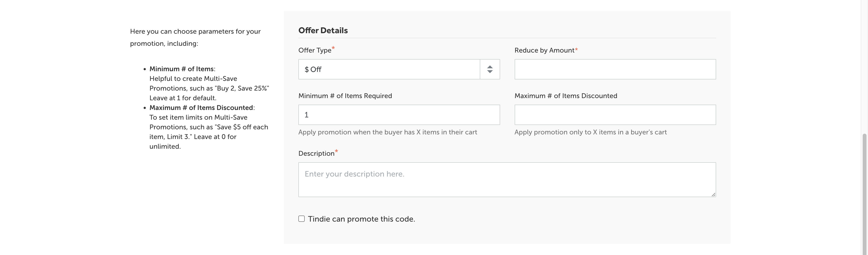Click the hint text below Minimum items field
This screenshot has width=868, height=255.
[x=387, y=132]
